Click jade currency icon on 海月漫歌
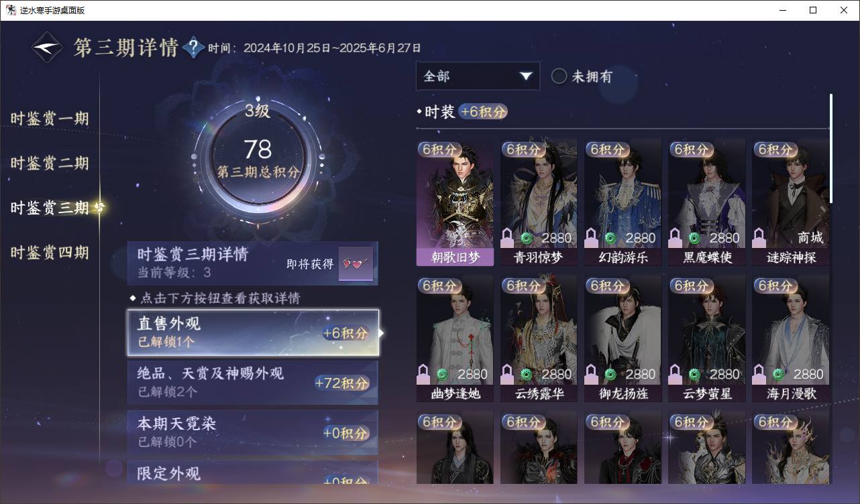The image size is (860, 504). (x=778, y=374)
